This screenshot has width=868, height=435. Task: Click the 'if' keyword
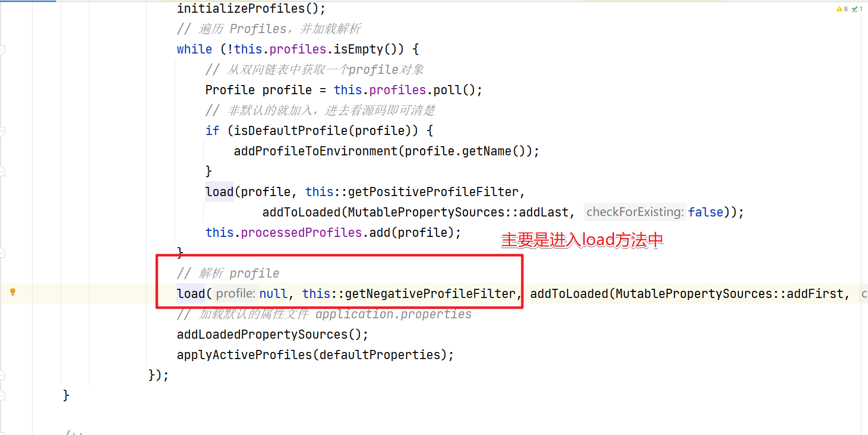point(212,131)
